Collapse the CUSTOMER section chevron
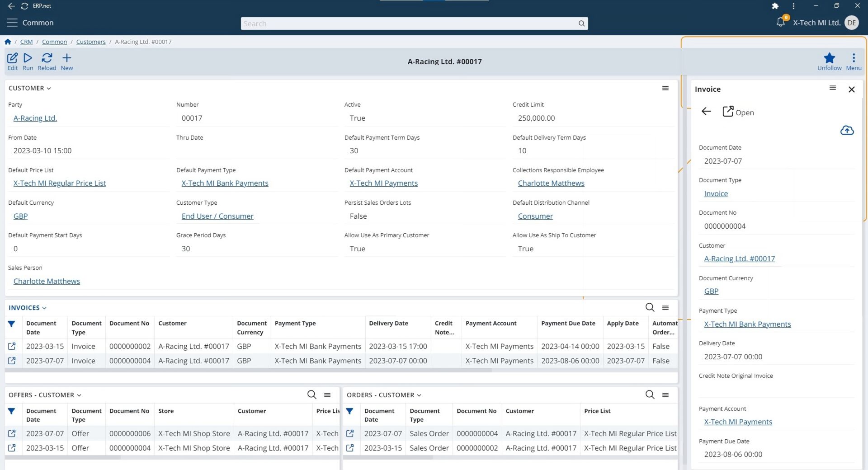 coord(49,88)
